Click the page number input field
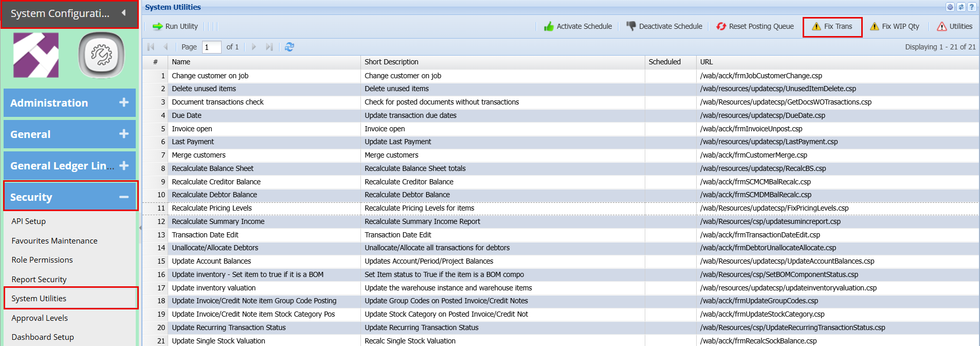The width and height of the screenshot is (980, 346). [211, 47]
